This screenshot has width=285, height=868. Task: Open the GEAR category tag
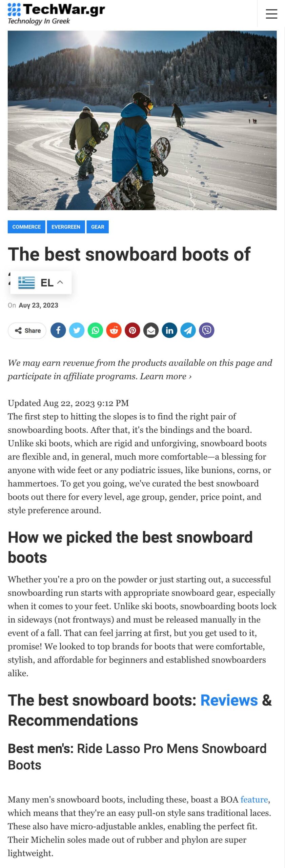tap(98, 227)
